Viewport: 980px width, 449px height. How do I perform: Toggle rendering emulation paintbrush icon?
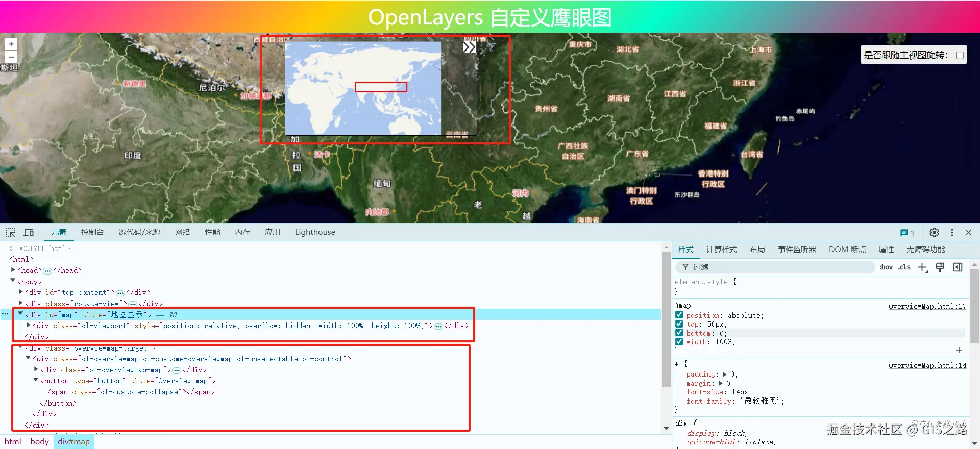pos(940,267)
